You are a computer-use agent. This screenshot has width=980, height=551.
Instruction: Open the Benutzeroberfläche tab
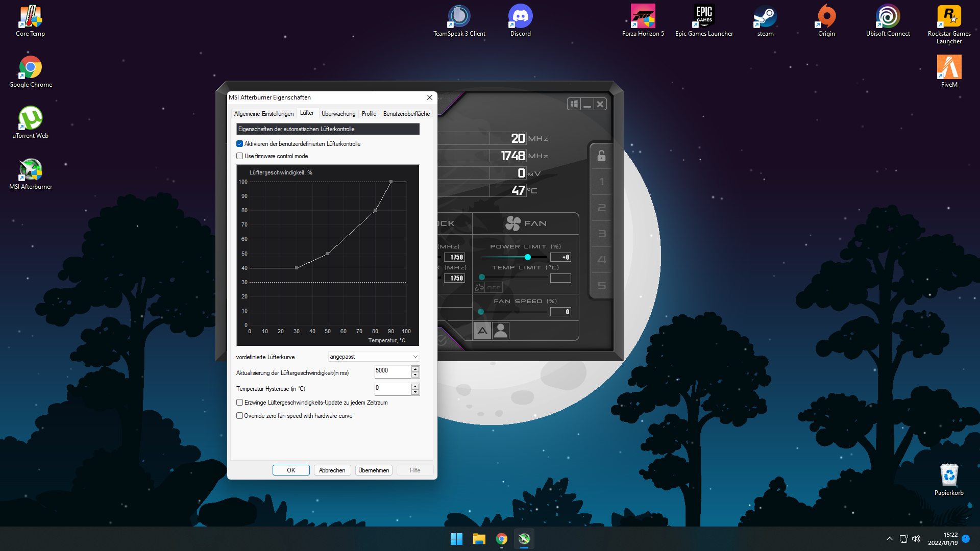click(x=406, y=114)
